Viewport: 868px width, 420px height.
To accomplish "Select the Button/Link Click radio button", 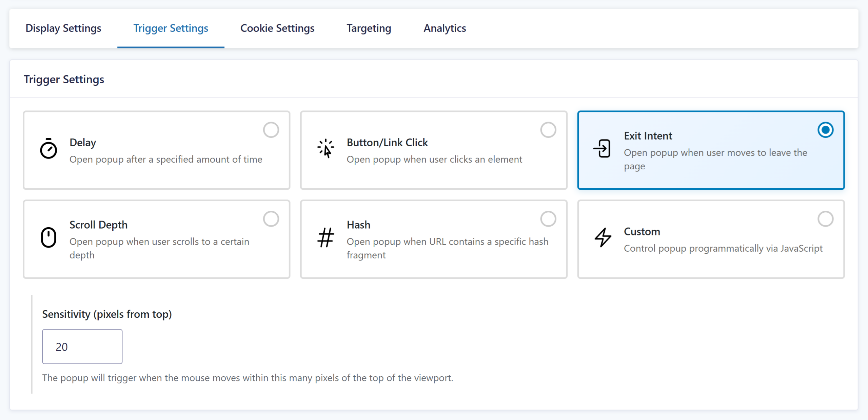I will (x=548, y=130).
